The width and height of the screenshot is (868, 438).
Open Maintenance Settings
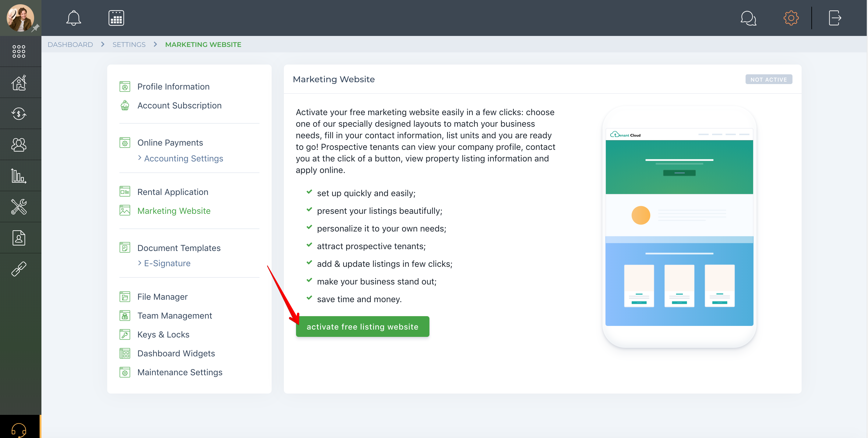tap(180, 372)
